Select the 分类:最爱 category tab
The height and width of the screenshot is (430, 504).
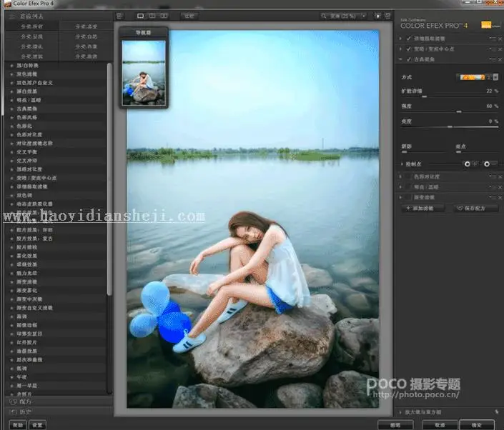[86, 26]
